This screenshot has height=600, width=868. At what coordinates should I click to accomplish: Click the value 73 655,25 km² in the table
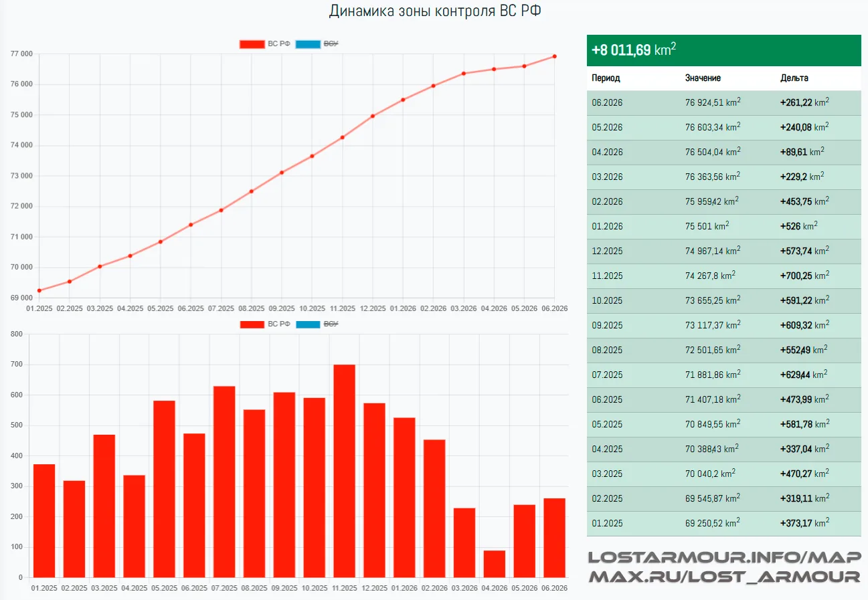click(x=713, y=300)
